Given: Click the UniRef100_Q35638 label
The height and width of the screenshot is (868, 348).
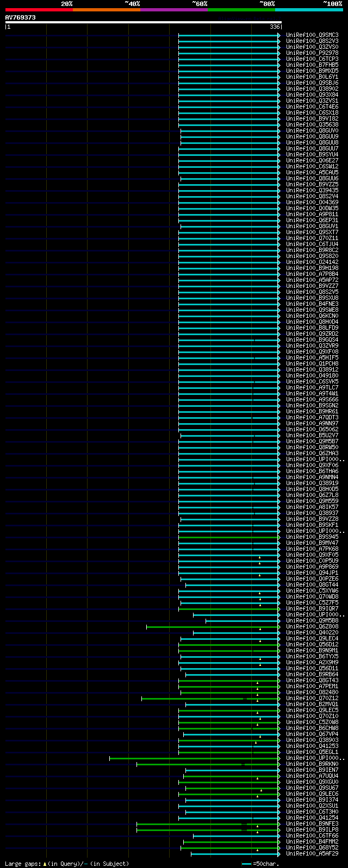Looking at the screenshot, I should click(x=312, y=125).
